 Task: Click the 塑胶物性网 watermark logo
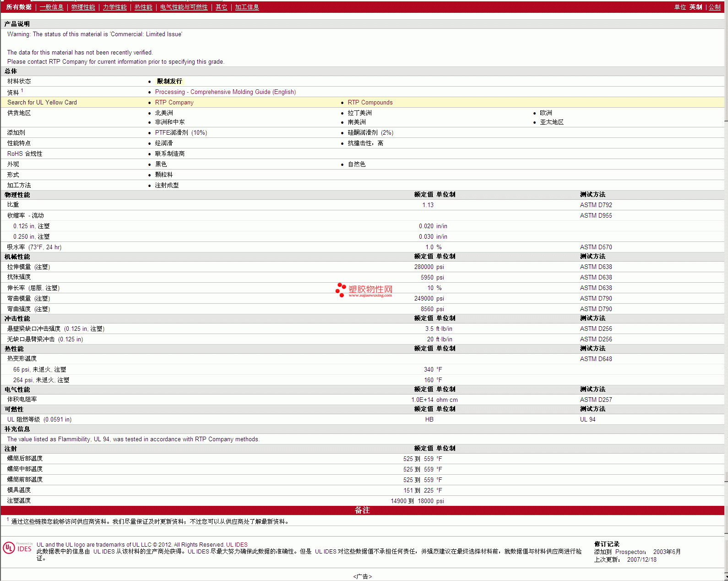click(364, 290)
